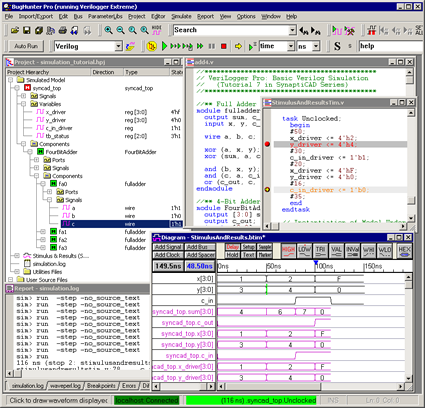Select the HIGH waveform state button

(288, 251)
